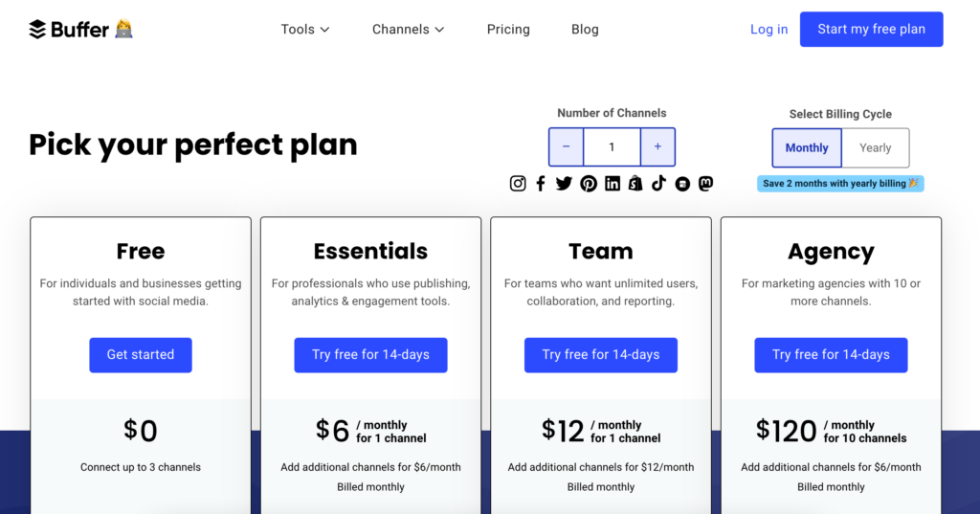
Task: Switch to Yearly billing cycle
Action: pyautogui.click(x=875, y=148)
